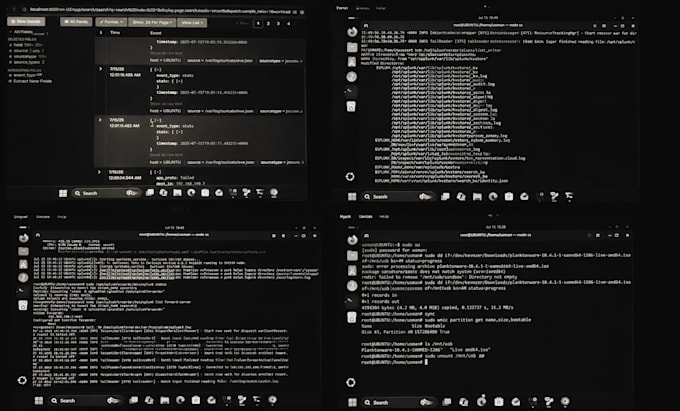
Task: Select the host field in Splunk sidebar
Action: [18, 45]
